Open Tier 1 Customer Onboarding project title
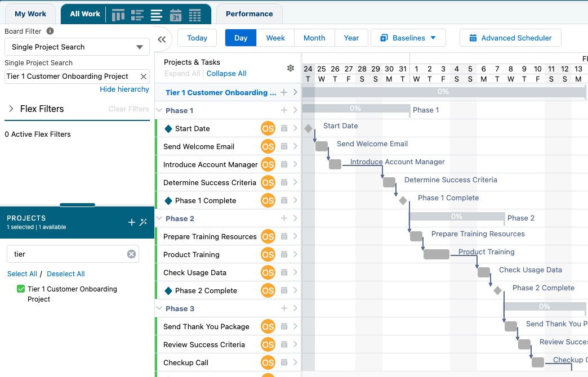Viewport: 588px width, 377px height. (221, 93)
